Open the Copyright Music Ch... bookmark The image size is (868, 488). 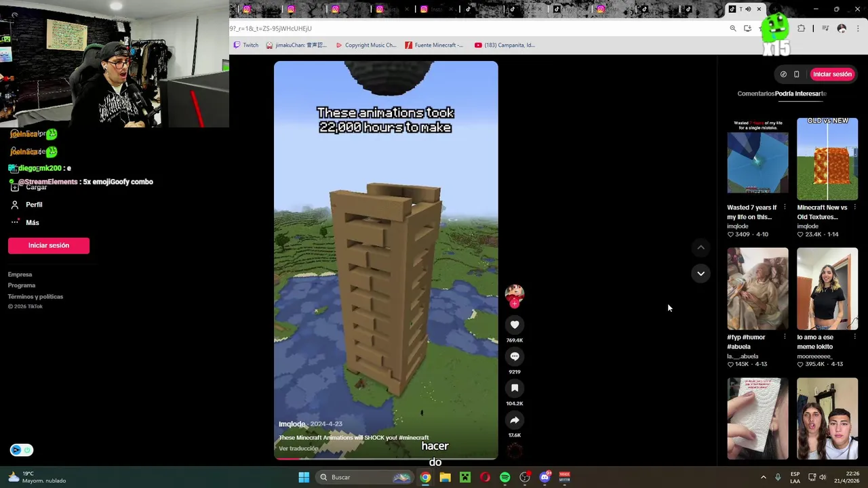(x=366, y=45)
